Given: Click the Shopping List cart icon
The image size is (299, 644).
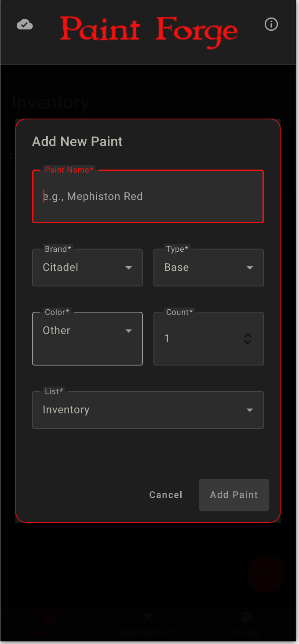Looking at the screenshot, I should coord(148,618).
